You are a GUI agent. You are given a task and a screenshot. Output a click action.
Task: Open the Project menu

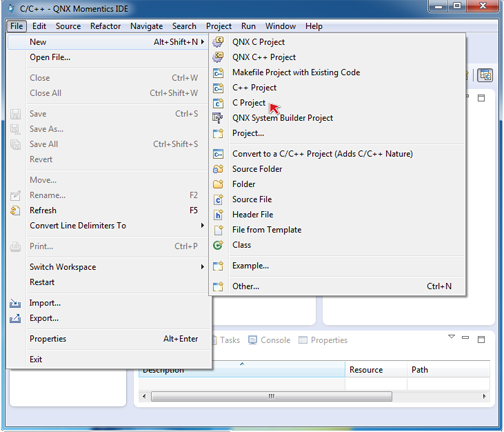219,26
